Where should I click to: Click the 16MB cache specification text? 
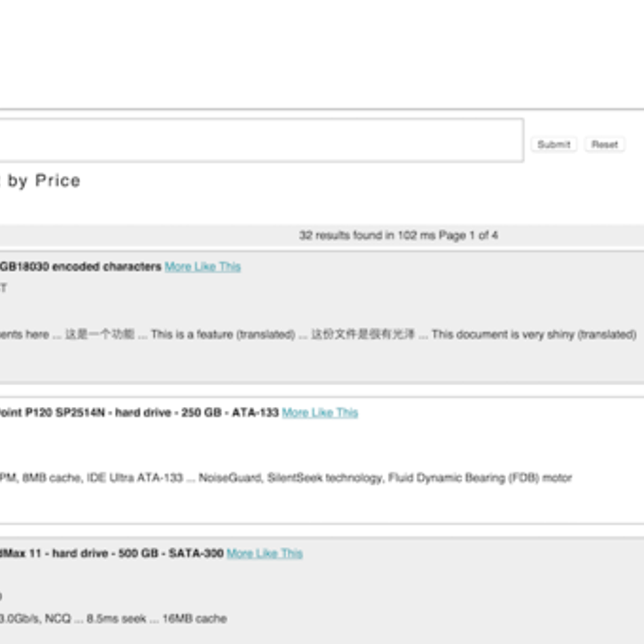coord(195,618)
